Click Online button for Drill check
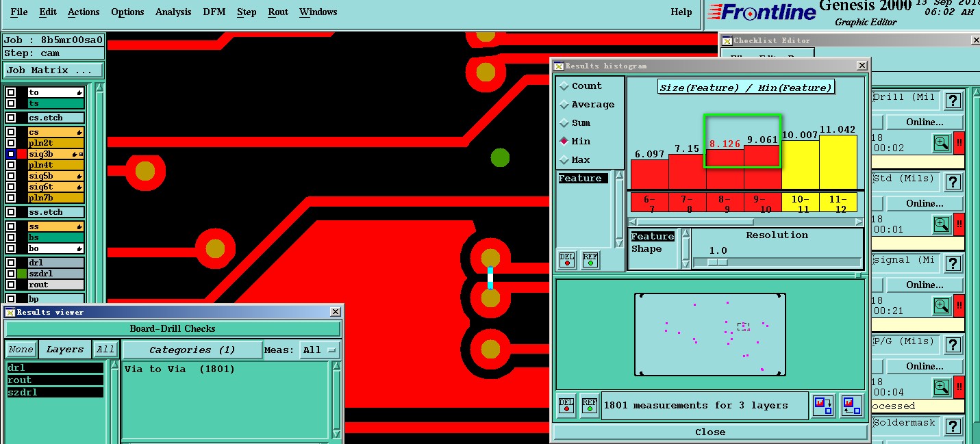 pos(925,122)
